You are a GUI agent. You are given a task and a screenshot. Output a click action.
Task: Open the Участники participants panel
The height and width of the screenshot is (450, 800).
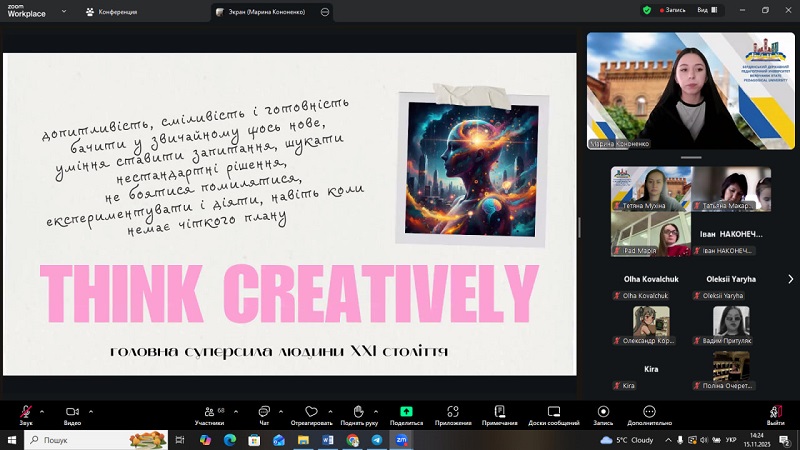tap(209, 411)
